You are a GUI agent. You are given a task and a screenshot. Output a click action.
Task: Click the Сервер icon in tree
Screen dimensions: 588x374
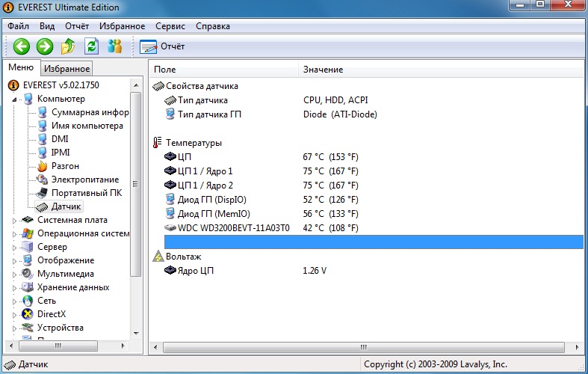[x=28, y=247]
